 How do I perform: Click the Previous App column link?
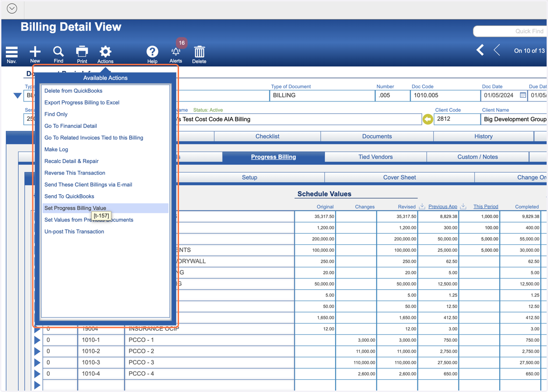[443, 207]
